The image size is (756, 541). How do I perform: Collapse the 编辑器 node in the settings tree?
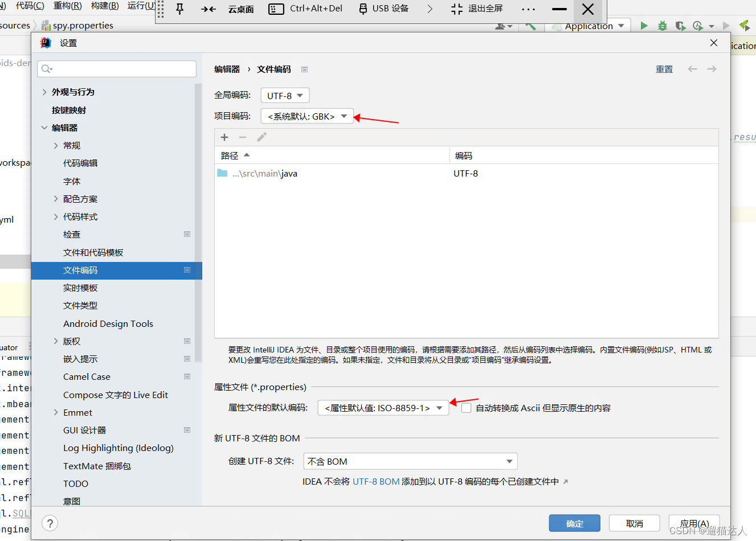click(44, 128)
